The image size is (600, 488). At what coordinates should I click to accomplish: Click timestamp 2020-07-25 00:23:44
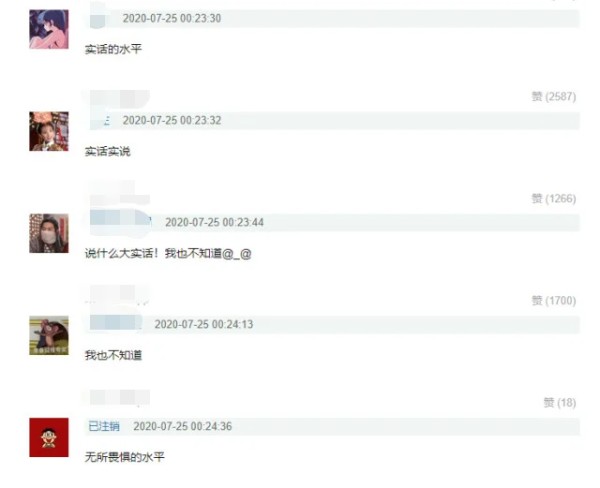coord(214,222)
